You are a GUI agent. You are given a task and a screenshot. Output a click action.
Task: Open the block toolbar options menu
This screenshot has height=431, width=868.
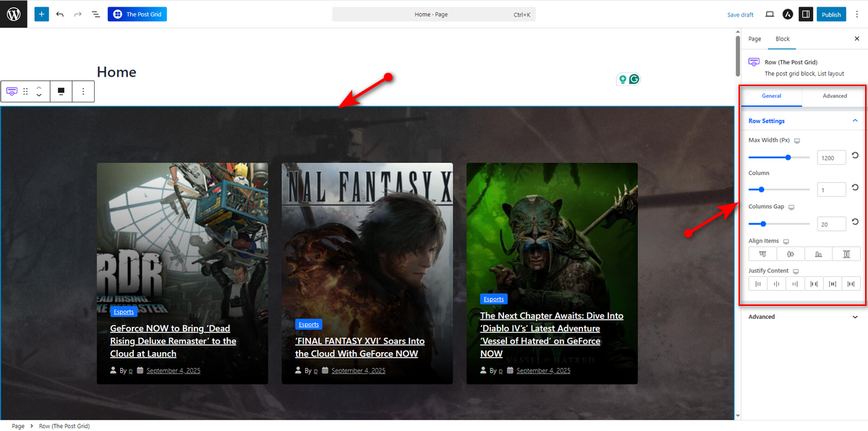[x=83, y=91]
